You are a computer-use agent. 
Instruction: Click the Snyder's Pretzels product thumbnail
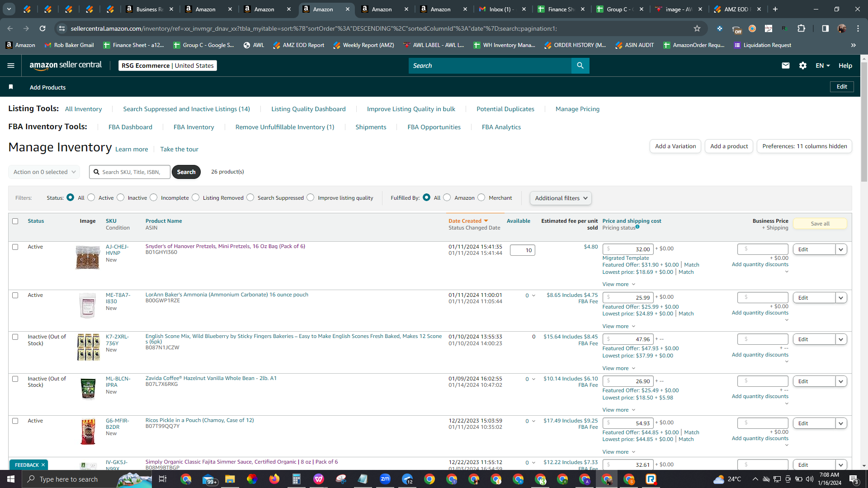coord(88,258)
